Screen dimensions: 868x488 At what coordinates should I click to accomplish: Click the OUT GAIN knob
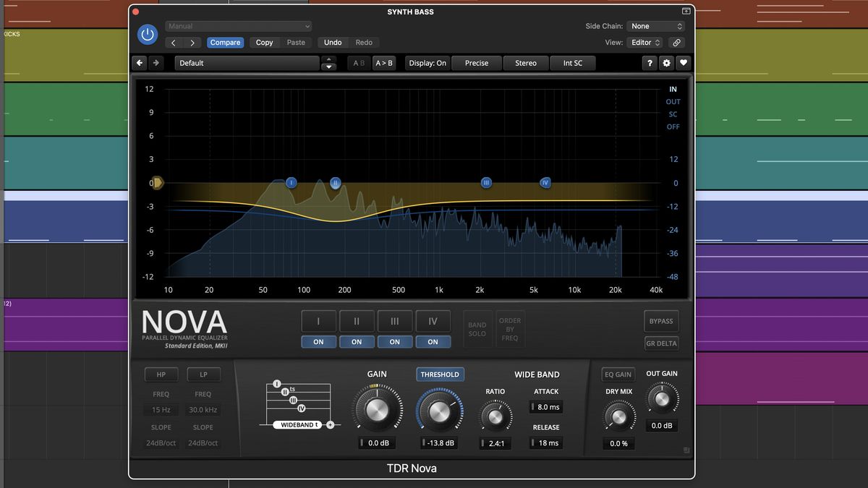pos(661,398)
